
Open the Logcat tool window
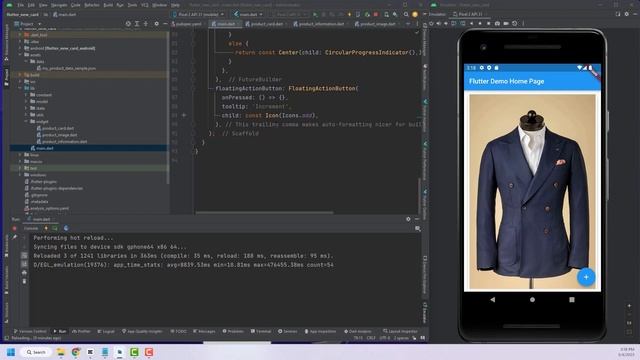click(x=106, y=331)
